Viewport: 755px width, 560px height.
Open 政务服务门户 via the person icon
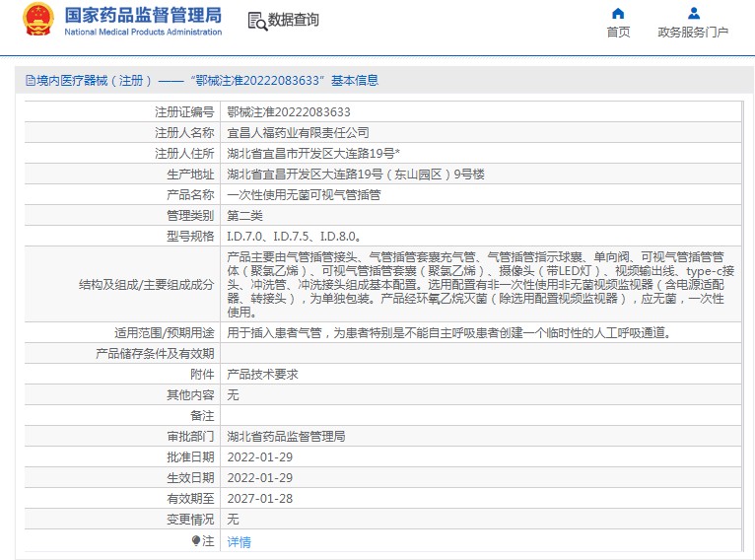point(693,13)
